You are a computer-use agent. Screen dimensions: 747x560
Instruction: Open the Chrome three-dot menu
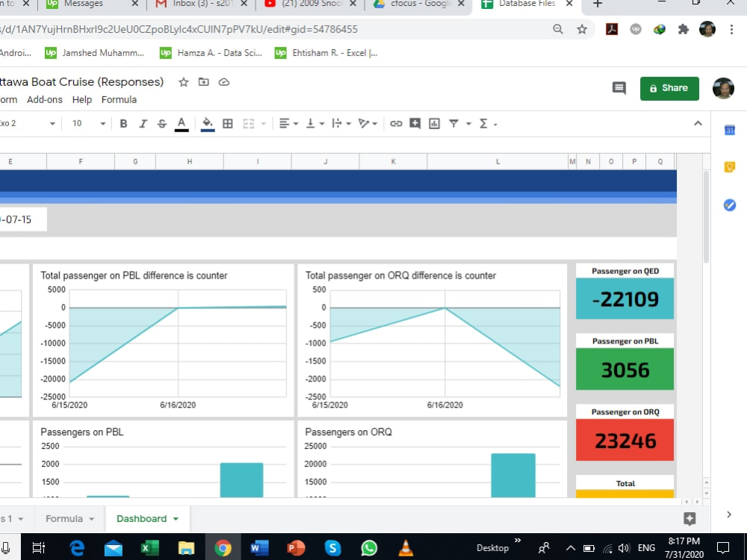click(731, 29)
